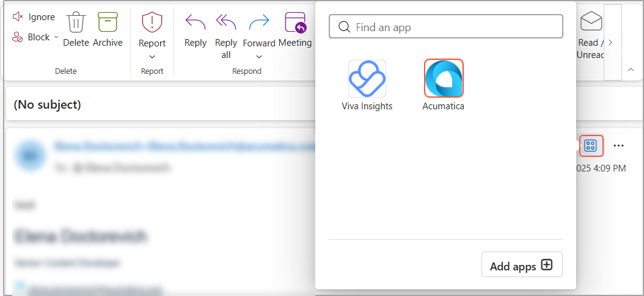Show more ribbon commands arrow
Image resolution: width=644 pixels, height=296 pixels.
coord(611,42)
